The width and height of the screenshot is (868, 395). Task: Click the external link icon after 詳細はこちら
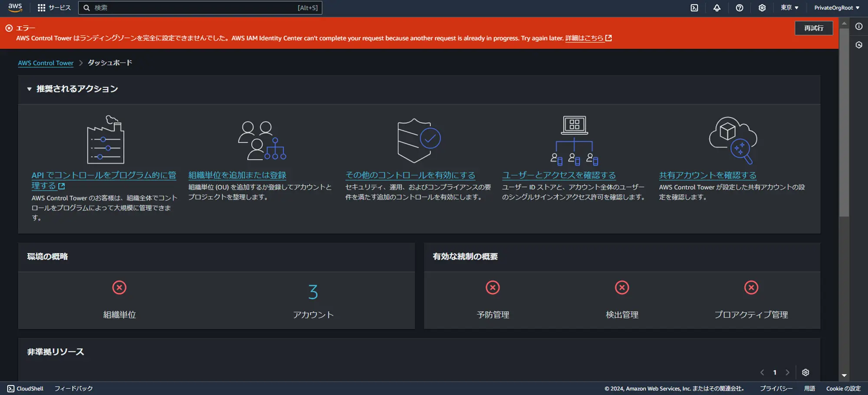pyautogui.click(x=608, y=38)
